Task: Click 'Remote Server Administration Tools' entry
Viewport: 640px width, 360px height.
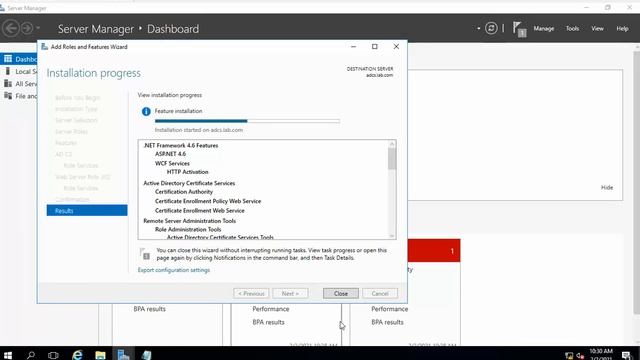Action: [x=189, y=221]
